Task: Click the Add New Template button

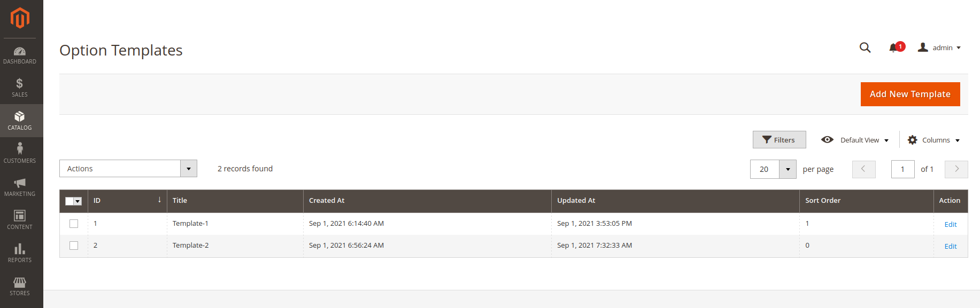Action: pos(910,94)
